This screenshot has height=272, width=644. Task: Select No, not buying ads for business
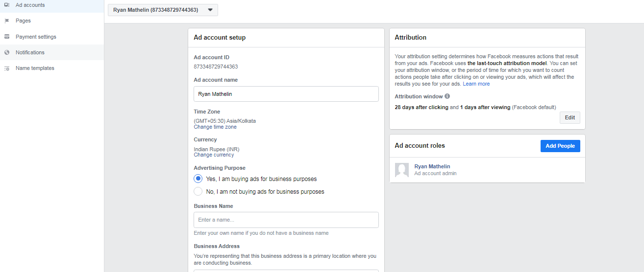tap(198, 191)
